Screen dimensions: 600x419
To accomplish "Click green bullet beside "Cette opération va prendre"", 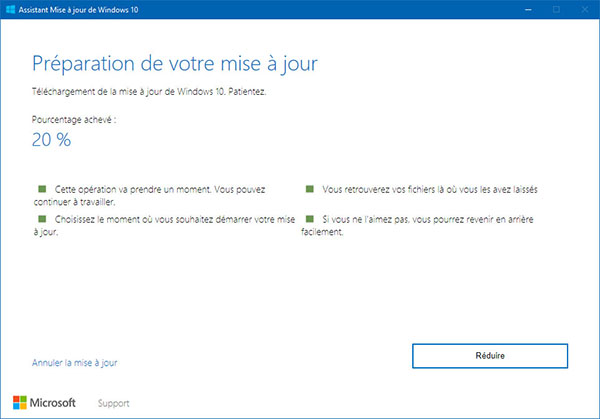I will click(x=43, y=188).
